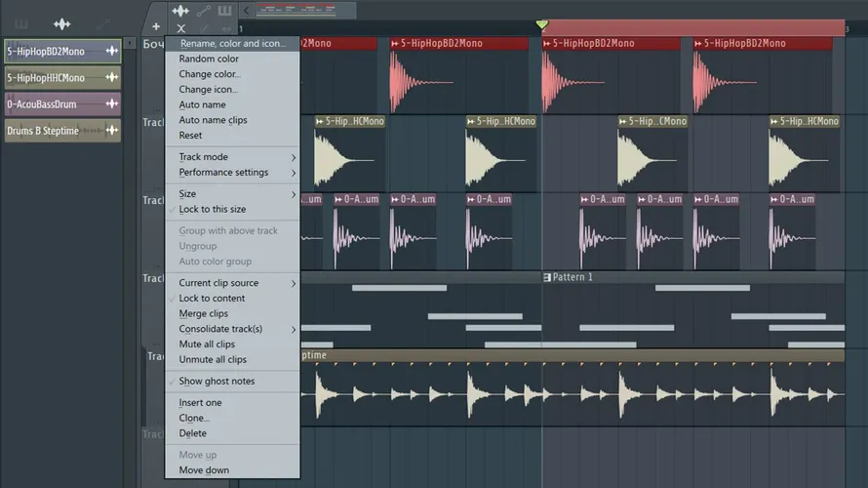Select the audio clips filter icon in the picker panel
This screenshot has height=488, width=868.
click(61, 23)
